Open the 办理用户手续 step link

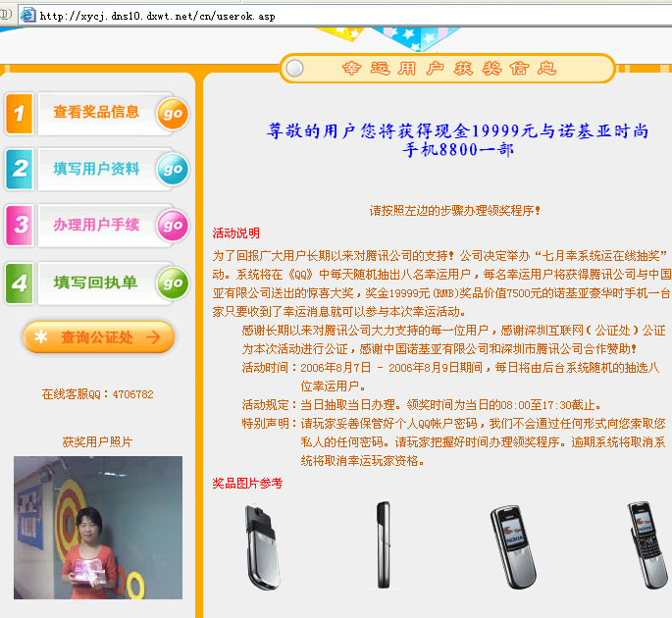(96, 225)
